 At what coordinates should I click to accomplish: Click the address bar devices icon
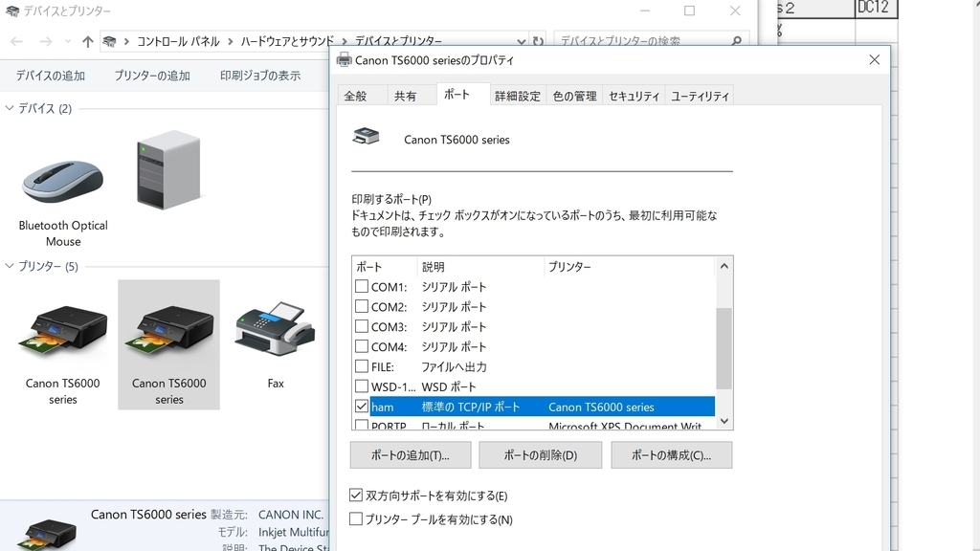tap(109, 42)
